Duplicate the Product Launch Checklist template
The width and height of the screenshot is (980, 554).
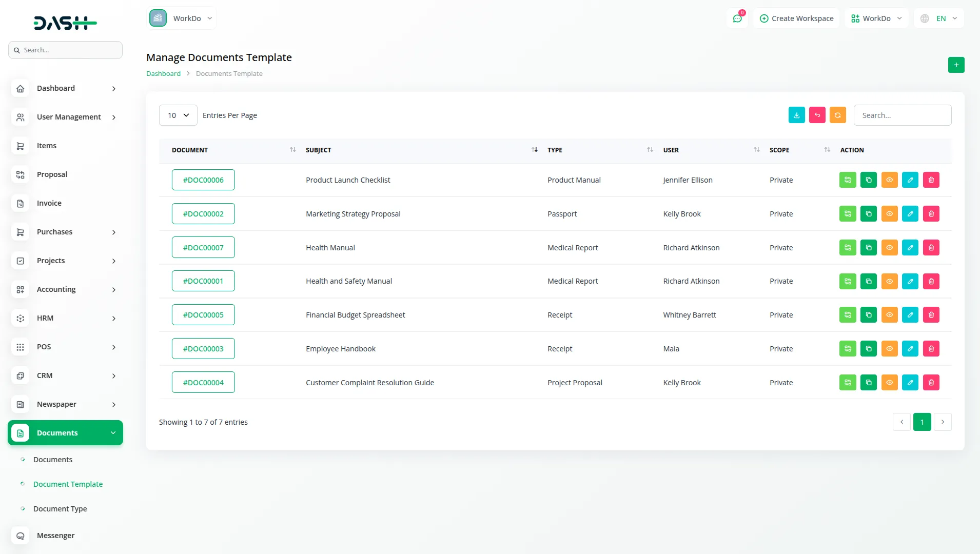pyautogui.click(x=869, y=180)
